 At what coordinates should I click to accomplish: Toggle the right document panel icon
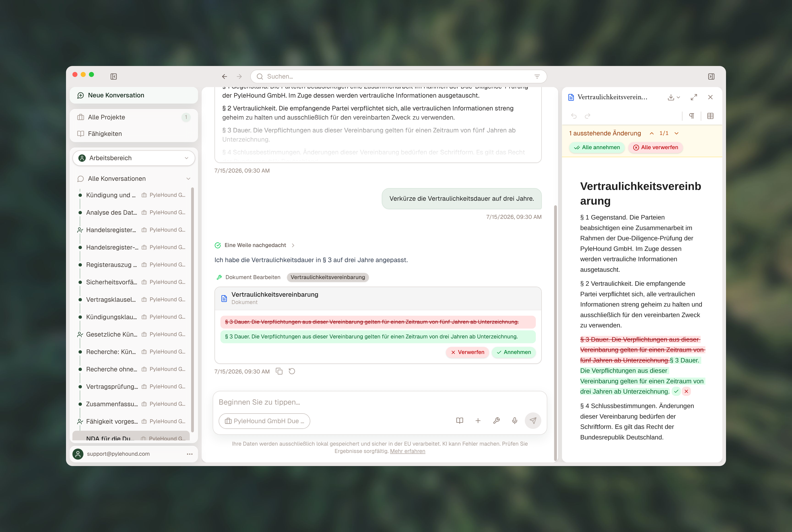(x=711, y=77)
